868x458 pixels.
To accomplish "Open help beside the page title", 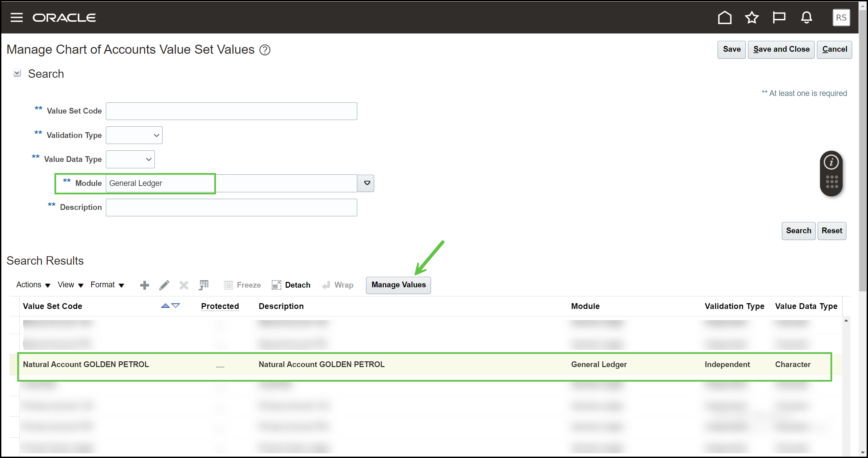I will [265, 50].
